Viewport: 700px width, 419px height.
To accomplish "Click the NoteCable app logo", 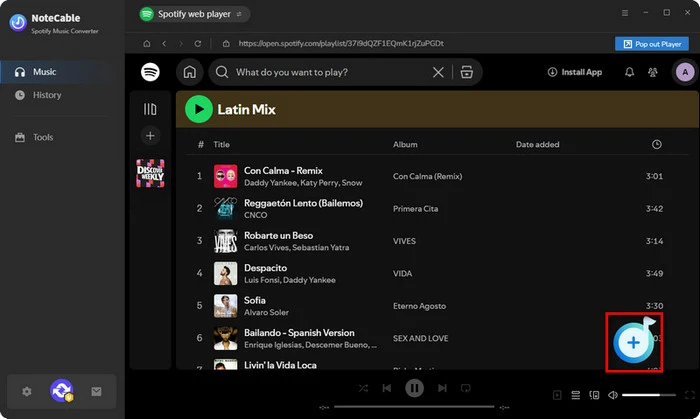I will point(18,23).
